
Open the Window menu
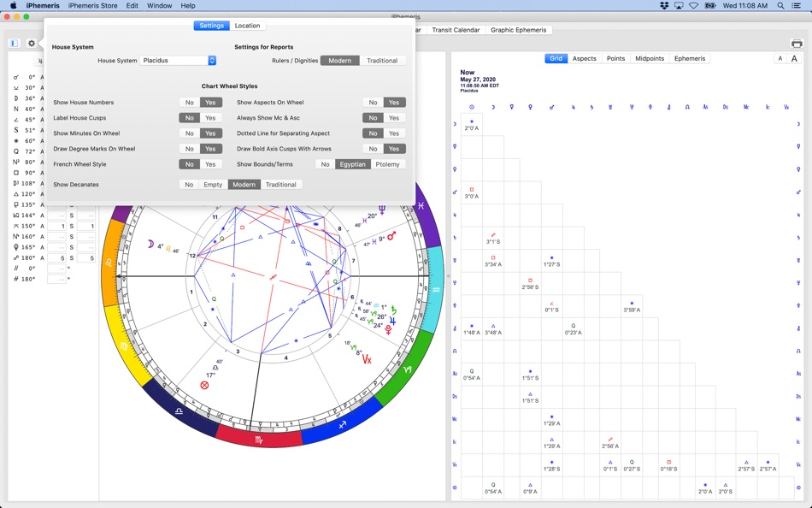160,4
